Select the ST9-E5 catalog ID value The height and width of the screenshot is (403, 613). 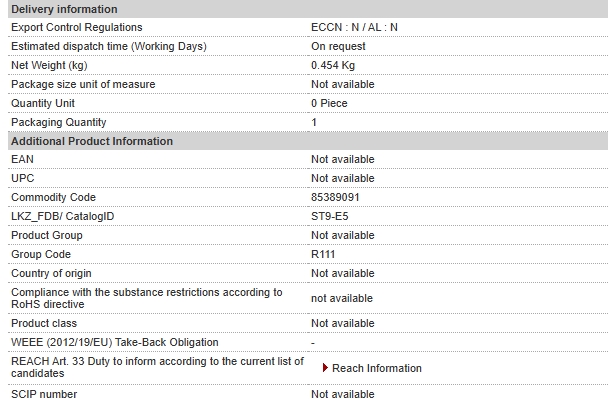(x=330, y=216)
